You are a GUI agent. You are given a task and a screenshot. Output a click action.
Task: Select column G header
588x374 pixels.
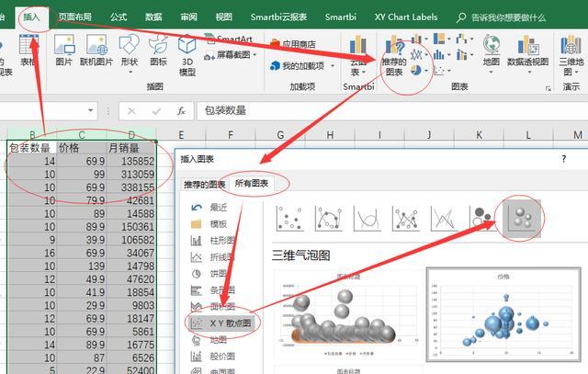coord(280,134)
